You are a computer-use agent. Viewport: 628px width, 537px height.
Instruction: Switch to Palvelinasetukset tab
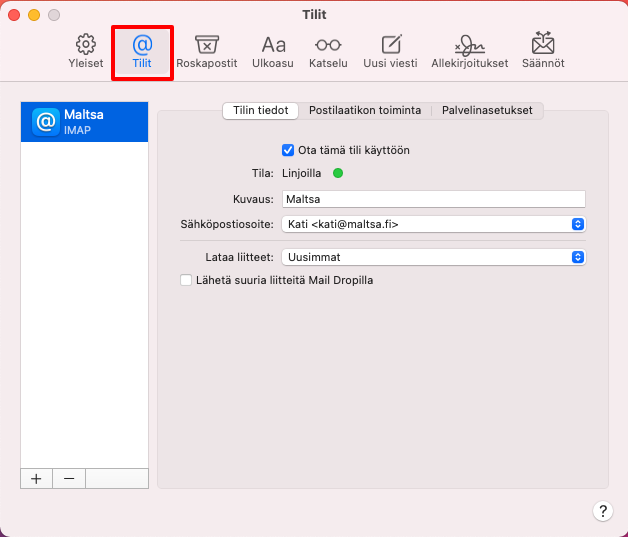488,110
